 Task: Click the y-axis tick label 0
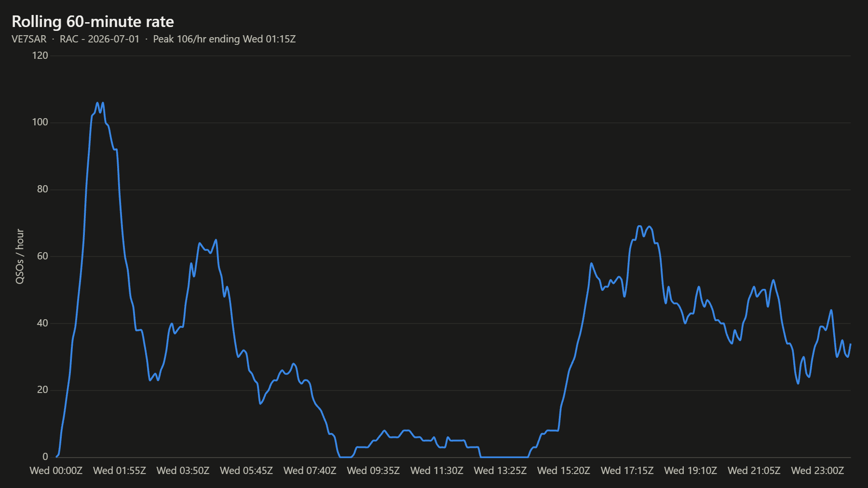[45, 457]
